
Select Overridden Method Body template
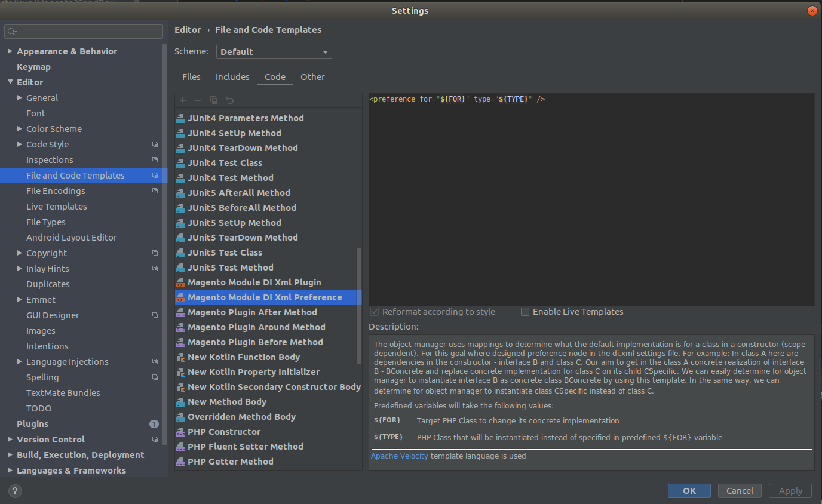[x=241, y=417]
